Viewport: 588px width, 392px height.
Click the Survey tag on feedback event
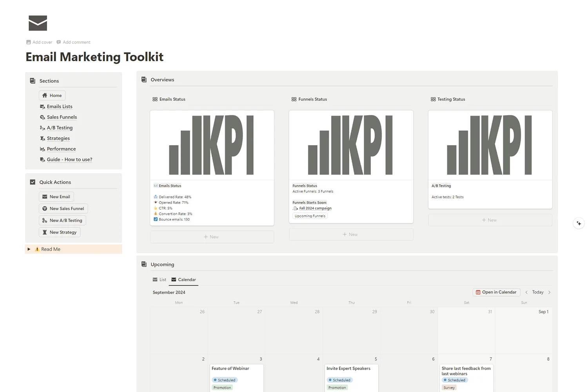tap(449, 388)
